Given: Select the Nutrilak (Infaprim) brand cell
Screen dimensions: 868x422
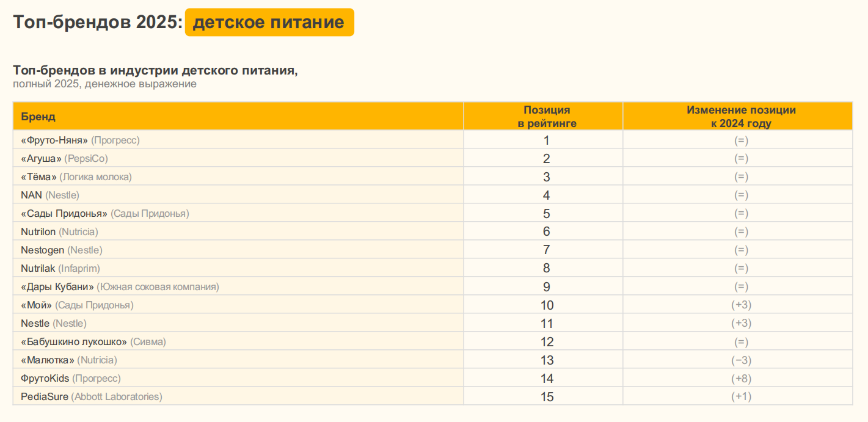Looking at the screenshot, I should click(238, 268).
